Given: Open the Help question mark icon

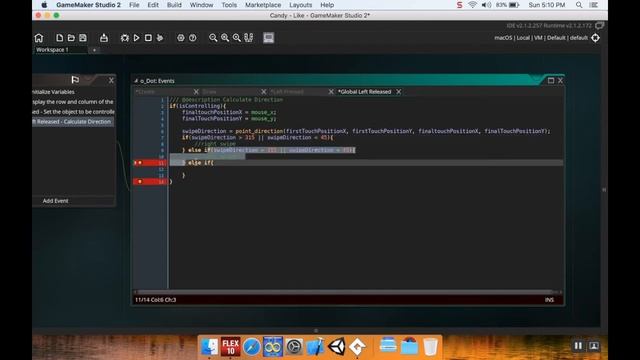Looking at the screenshot, I should point(192,38).
